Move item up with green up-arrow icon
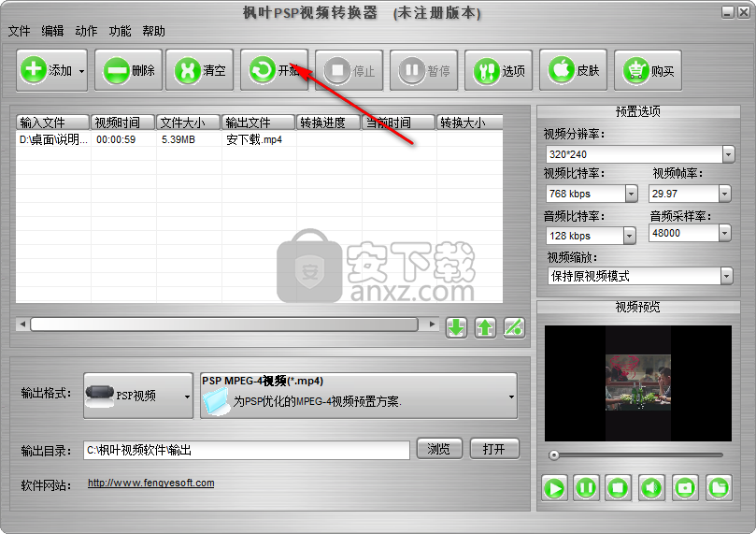This screenshot has width=756, height=534. [x=485, y=328]
